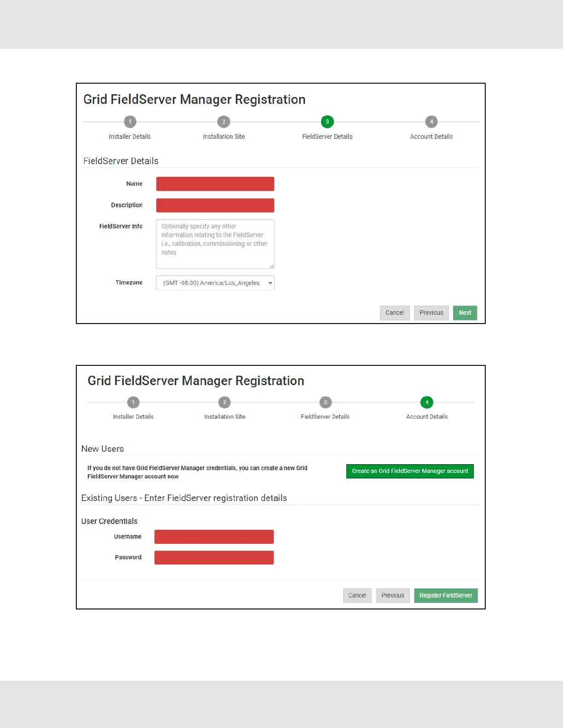
Task: Click the Register FieldServer button
Action: pyautogui.click(x=446, y=596)
